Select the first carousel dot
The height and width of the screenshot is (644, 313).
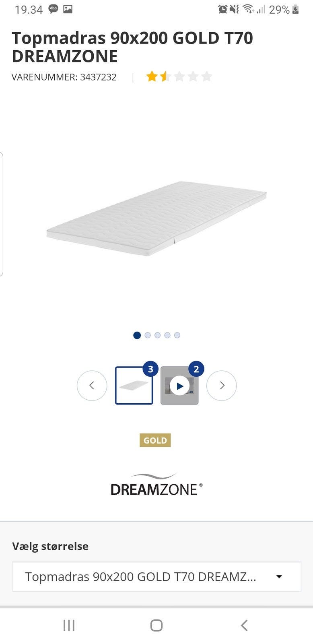tap(137, 335)
